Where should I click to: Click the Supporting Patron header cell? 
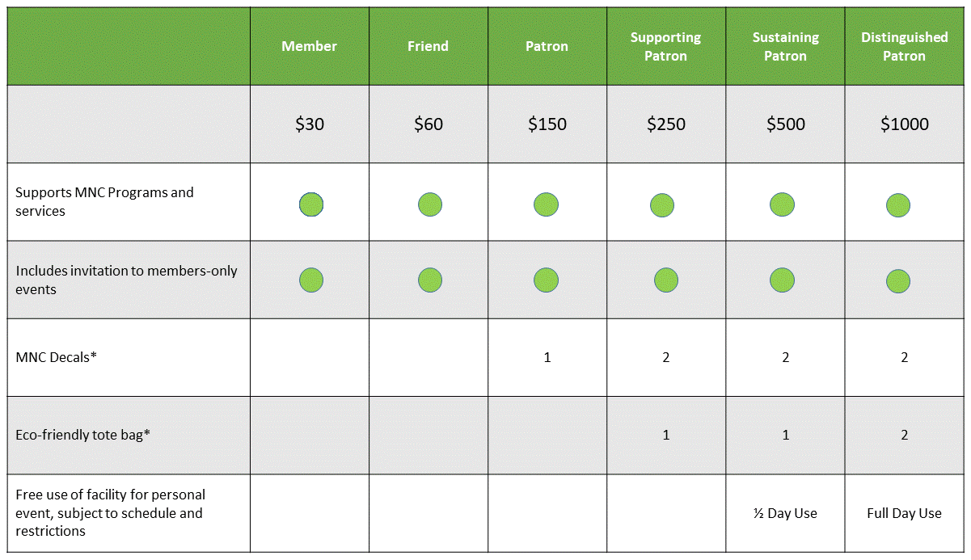tap(666, 46)
